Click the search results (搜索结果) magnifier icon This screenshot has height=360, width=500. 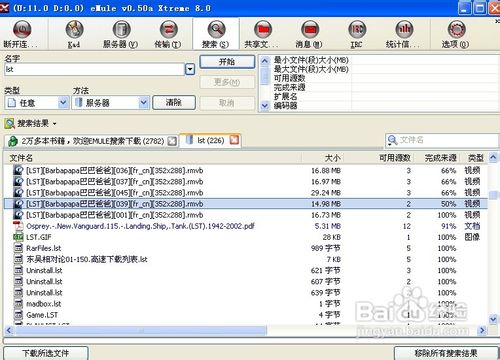tap(9, 124)
